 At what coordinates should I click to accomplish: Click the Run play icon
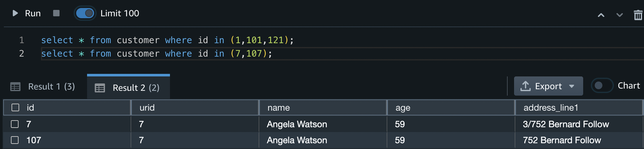coord(15,13)
